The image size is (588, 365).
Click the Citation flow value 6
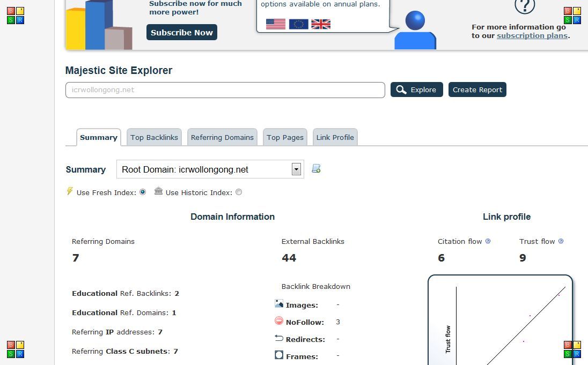click(442, 258)
